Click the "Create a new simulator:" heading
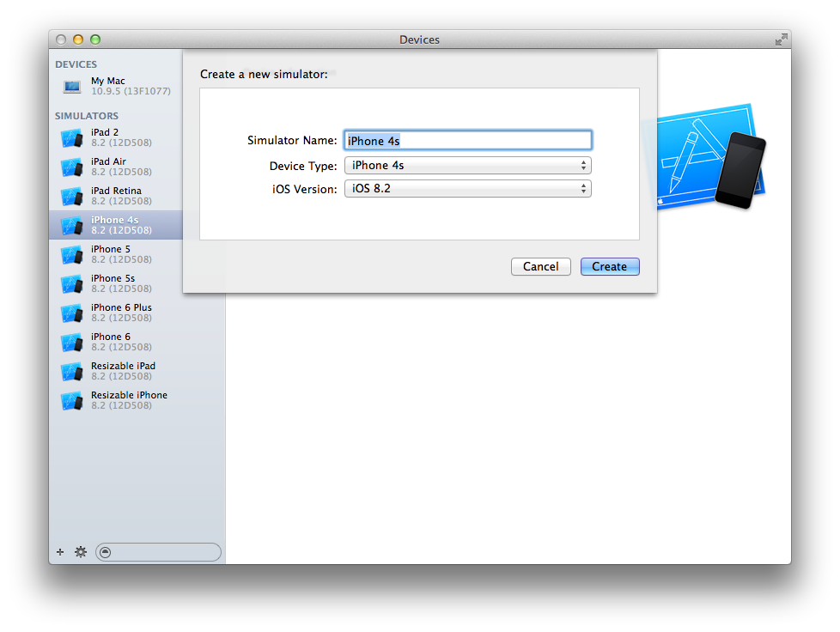This screenshot has width=840, height=632. tap(264, 75)
